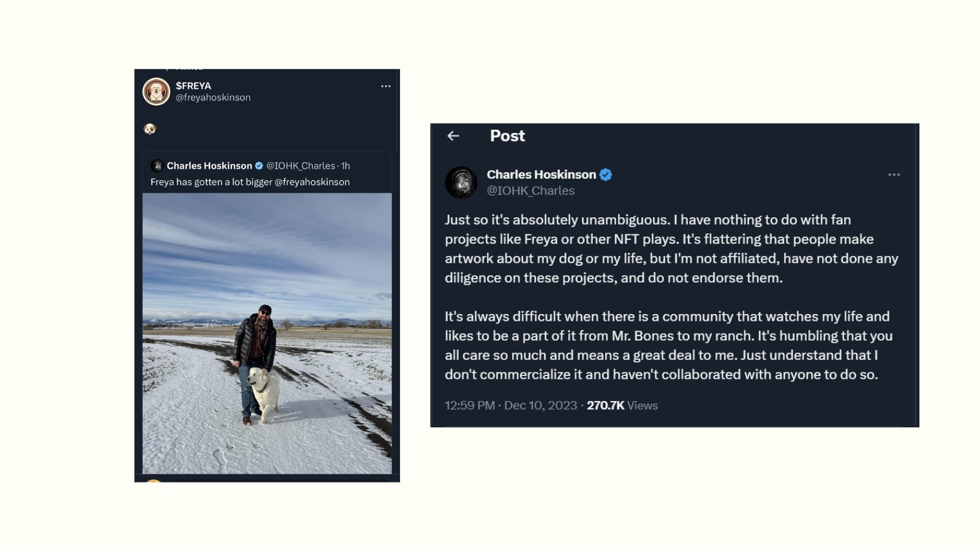Click the dog emoji in $FREYA's post
This screenshot has width=980, height=551.
pos(150,129)
